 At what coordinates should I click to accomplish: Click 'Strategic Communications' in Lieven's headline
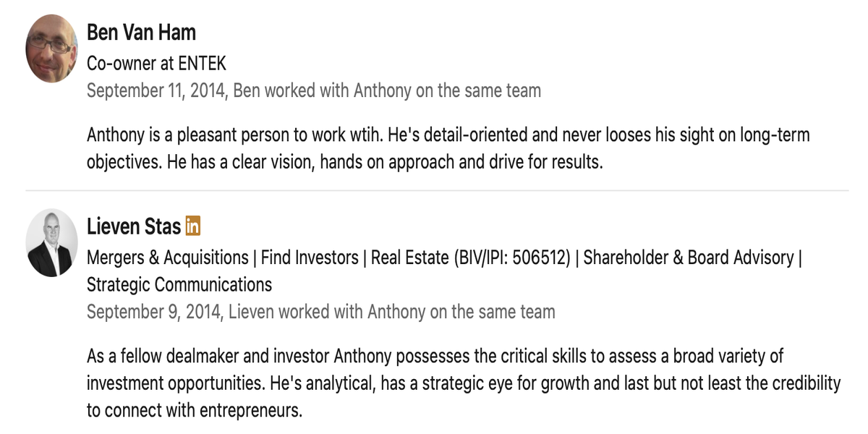[x=179, y=284]
